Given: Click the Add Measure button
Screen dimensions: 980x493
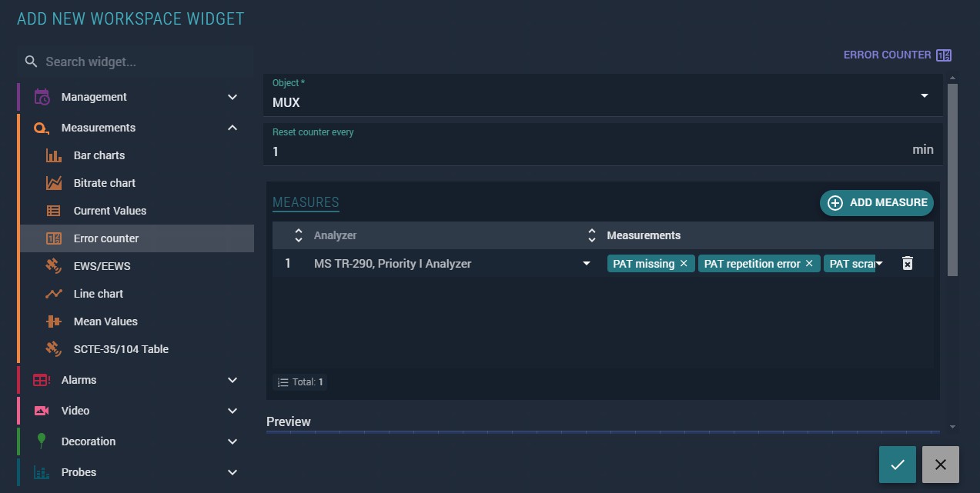Looking at the screenshot, I should click(876, 203).
